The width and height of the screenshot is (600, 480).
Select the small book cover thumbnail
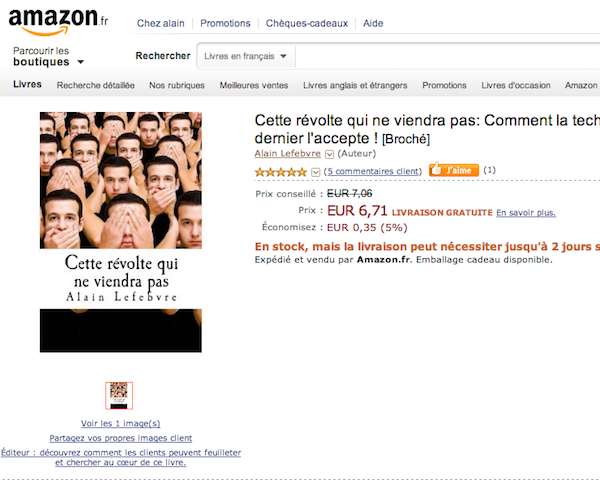(x=119, y=396)
